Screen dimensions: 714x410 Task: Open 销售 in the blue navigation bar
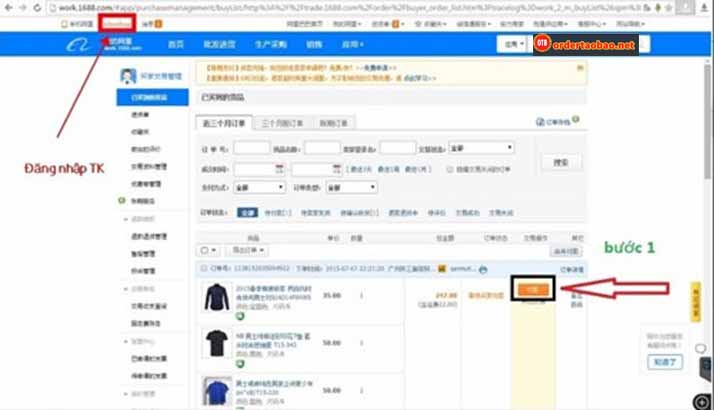click(314, 44)
